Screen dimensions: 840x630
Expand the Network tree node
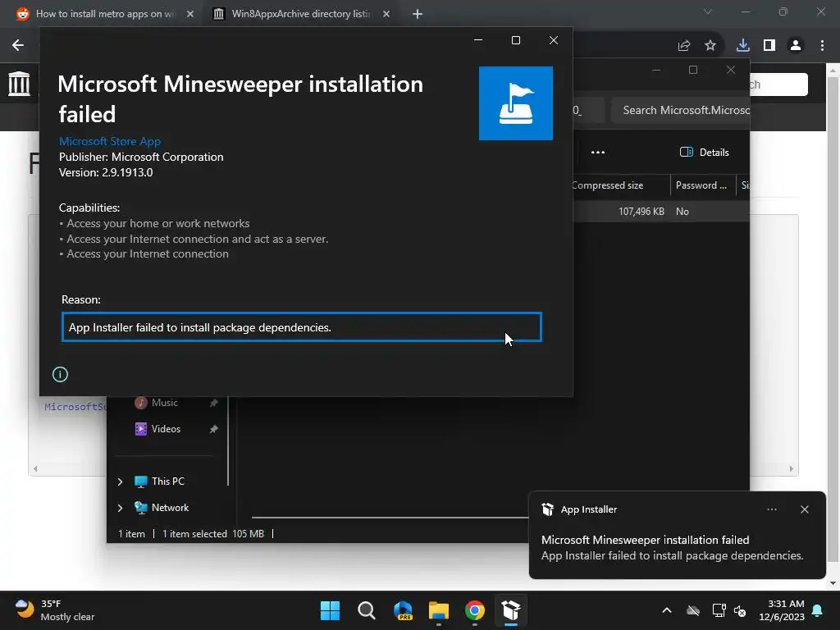[120, 508]
